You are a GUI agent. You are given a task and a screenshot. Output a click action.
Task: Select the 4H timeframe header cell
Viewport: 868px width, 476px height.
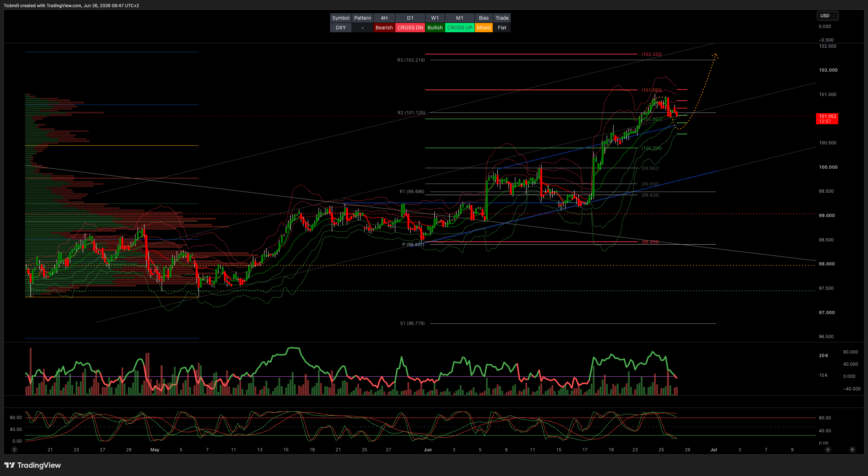384,18
